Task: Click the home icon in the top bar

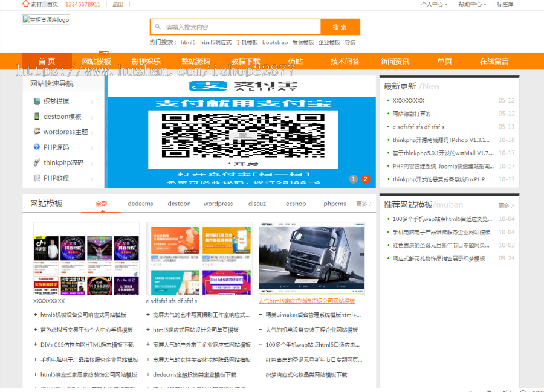Action: pyautogui.click(x=25, y=4)
